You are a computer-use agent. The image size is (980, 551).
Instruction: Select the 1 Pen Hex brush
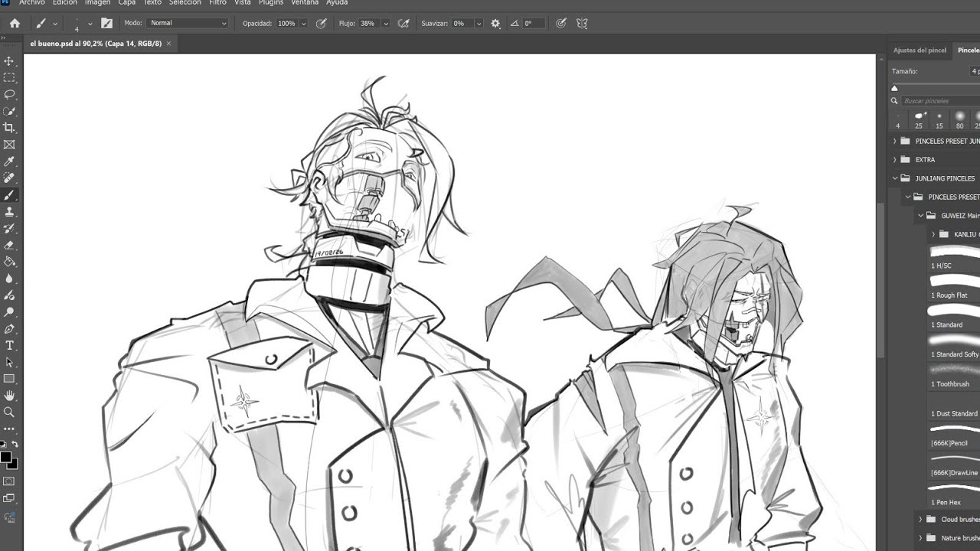click(x=954, y=494)
